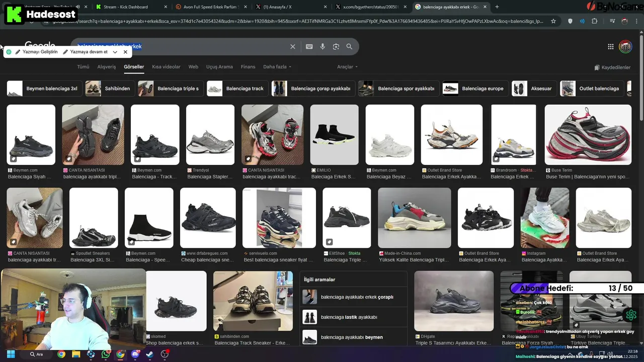The height and width of the screenshot is (362, 644).
Task: Switch to the Avon Full Speed browser tab
Action: [x=210, y=7]
